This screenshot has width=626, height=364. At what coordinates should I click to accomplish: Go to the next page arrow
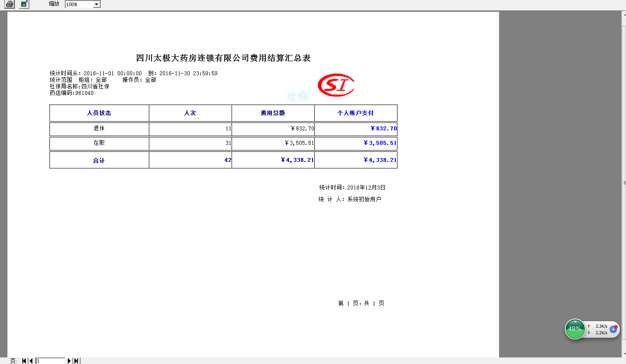69,360
